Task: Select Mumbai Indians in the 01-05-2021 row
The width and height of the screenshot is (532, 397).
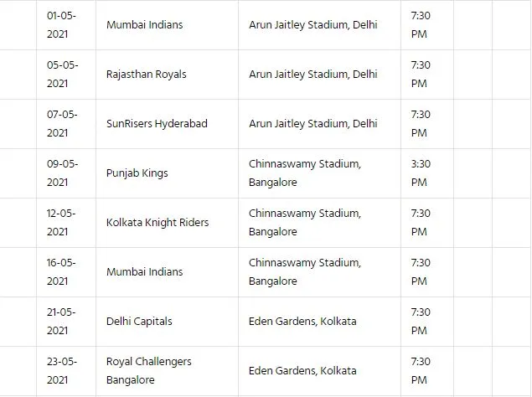Action: (x=145, y=25)
